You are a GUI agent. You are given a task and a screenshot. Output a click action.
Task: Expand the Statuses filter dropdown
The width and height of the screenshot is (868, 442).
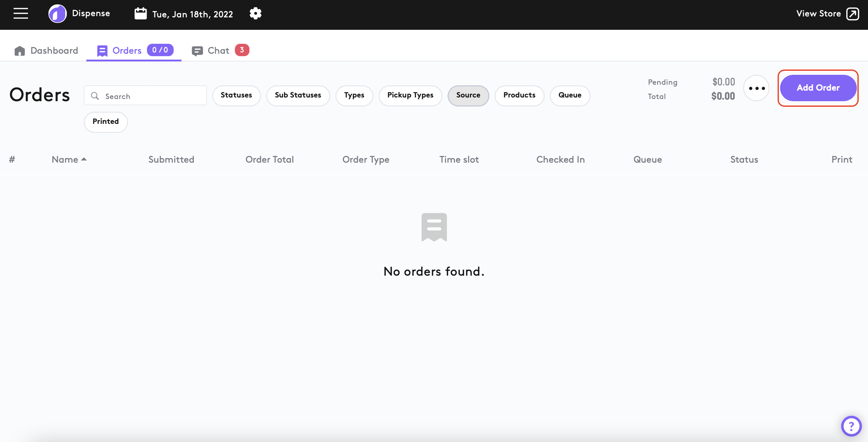tap(236, 95)
